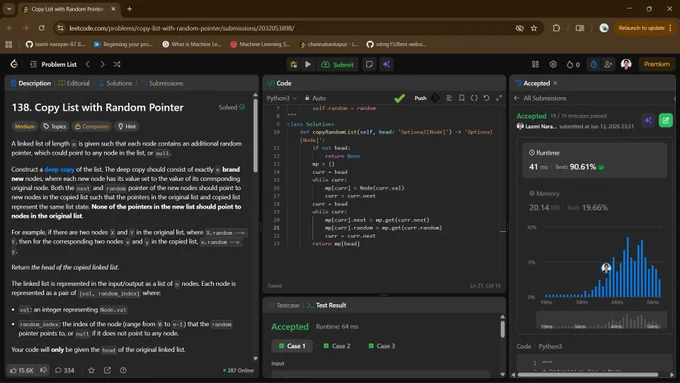The height and width of the screenshot is (383, 680).
Task: Open the deep copy link
Action: [59, 169]
